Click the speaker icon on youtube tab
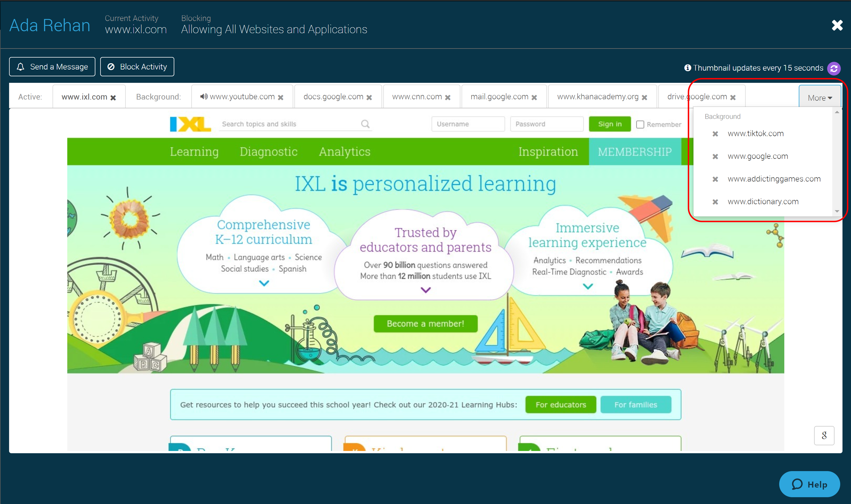This screenshot has height=504, width=851. [x=204, y=97]
